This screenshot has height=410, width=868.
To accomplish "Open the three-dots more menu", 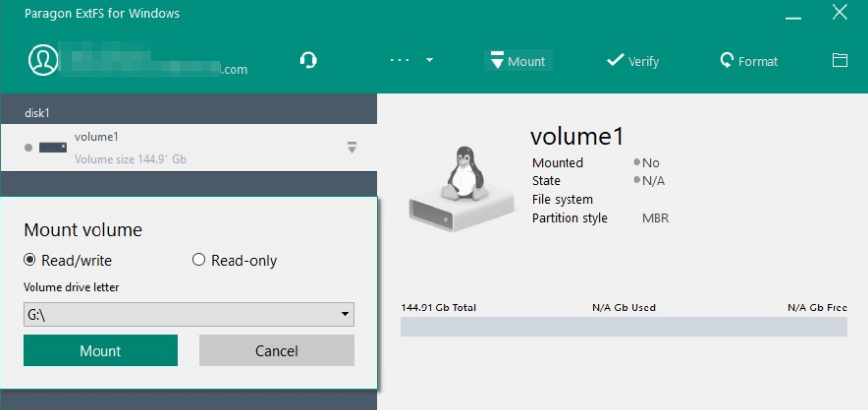I will [x=399, y=60].
